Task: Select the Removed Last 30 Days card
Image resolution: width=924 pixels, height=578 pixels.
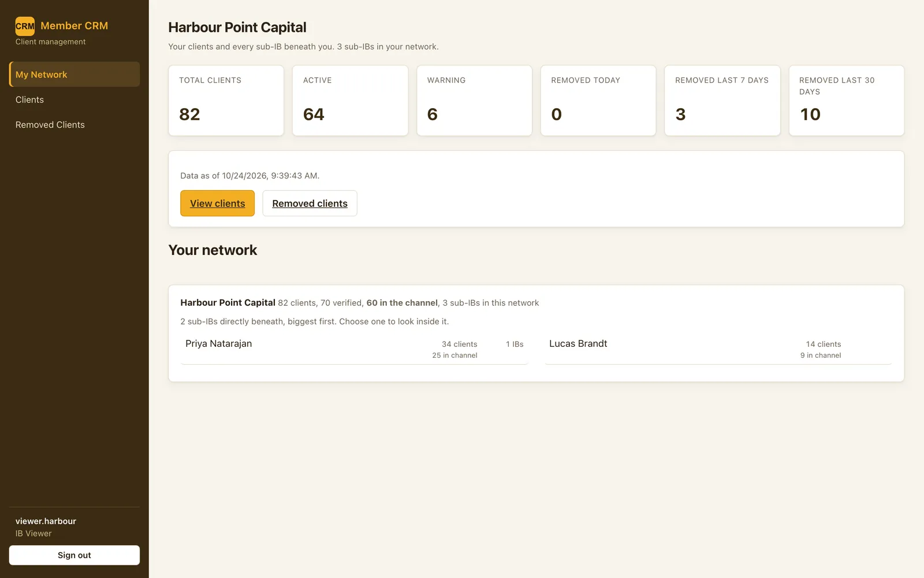Action: (x=847, y=101)
